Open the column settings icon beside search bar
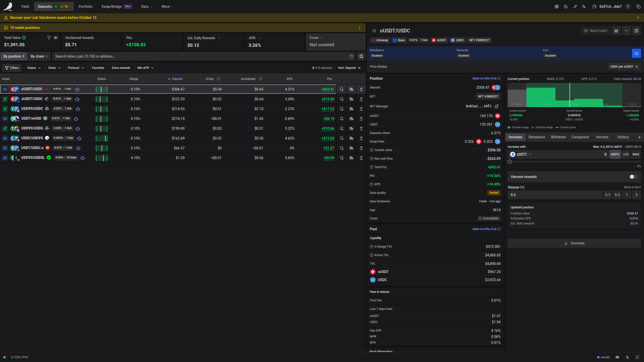644x362 pixels. 361,56
